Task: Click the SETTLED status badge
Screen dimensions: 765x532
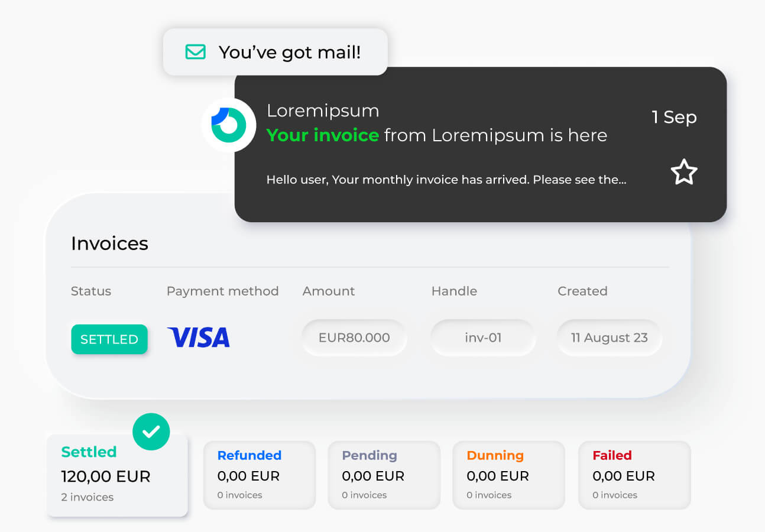Action: [x=109, y=339]
